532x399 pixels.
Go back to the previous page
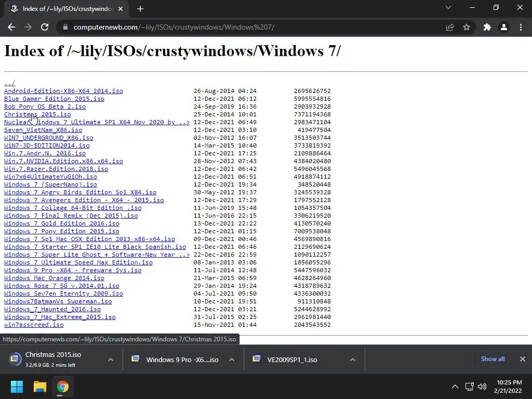(11, 27)
